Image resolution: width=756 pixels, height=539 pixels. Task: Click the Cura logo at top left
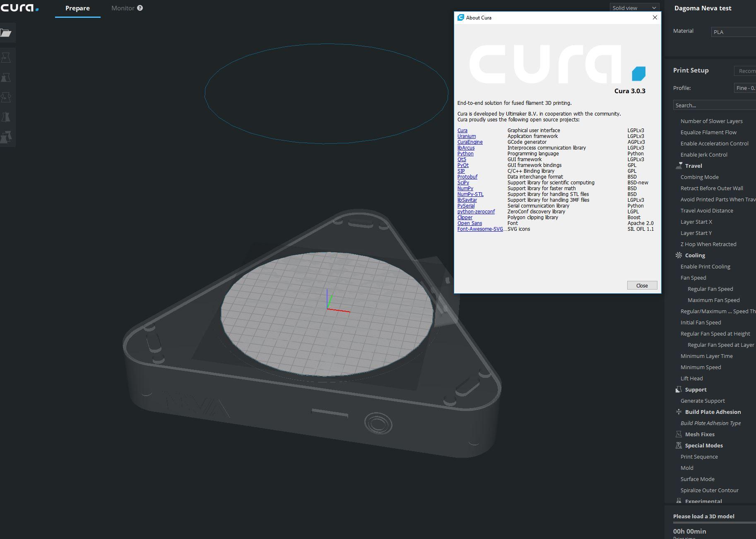click(19, 8)
